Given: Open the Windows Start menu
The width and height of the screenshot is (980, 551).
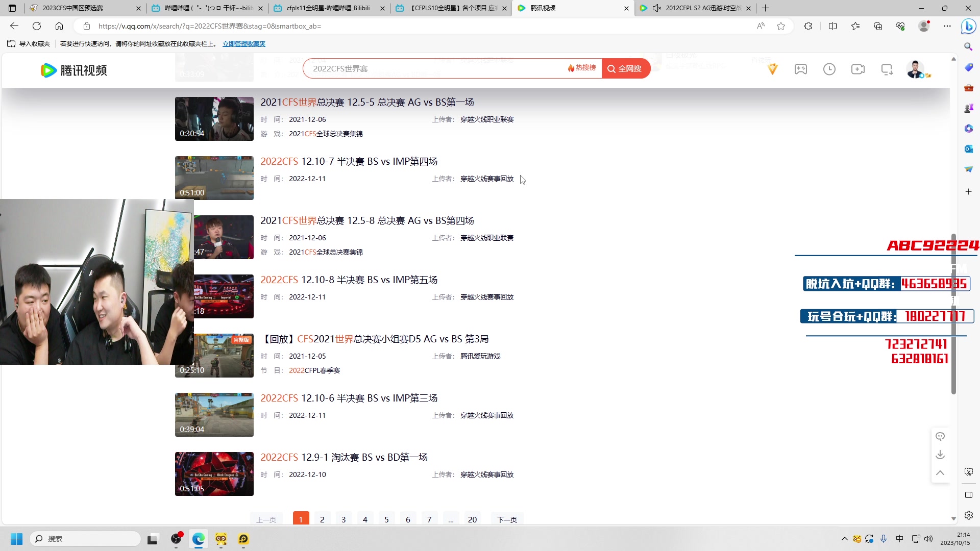Looking at the screenshot, I should [x=16, y=539].
